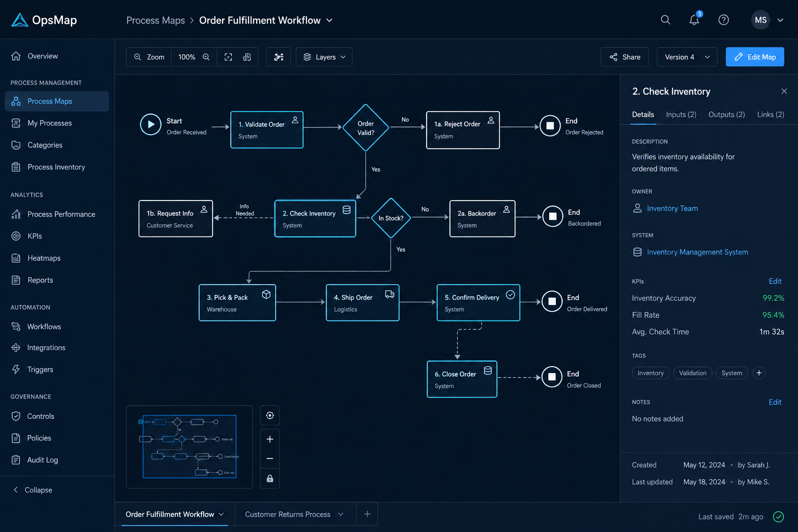Image resolution: width=798 pixels, height=532 pixels.
Task: Expand the Order Fulfillment Workflow title dropdown
Action: 329,20
